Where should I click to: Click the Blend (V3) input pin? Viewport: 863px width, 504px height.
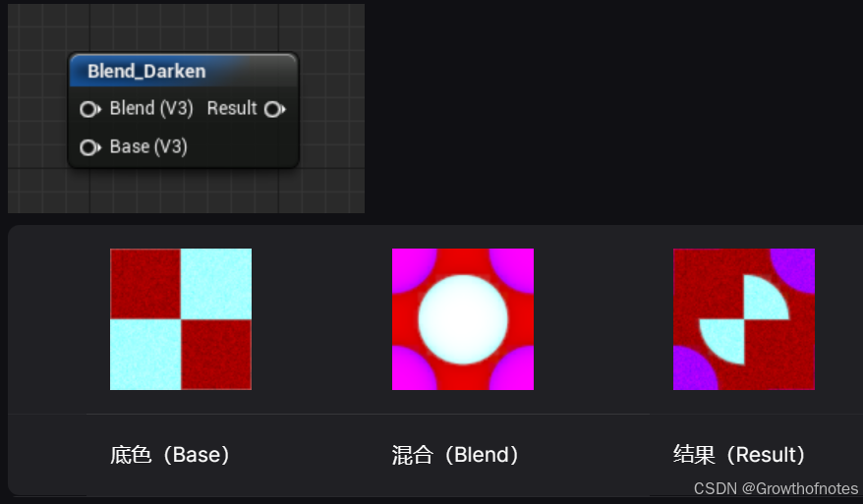pos(89,109)
